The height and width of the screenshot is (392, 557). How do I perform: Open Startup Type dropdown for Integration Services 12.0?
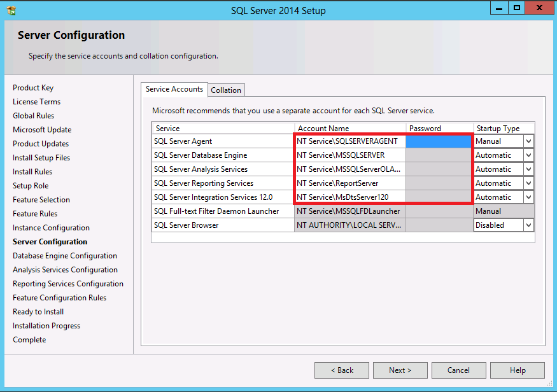528,197
